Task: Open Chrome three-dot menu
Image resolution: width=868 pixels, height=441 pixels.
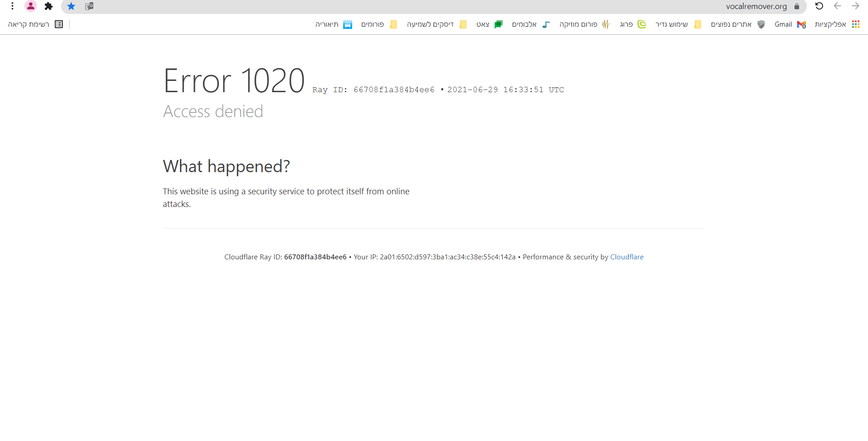Action: (x=13, y=6)
